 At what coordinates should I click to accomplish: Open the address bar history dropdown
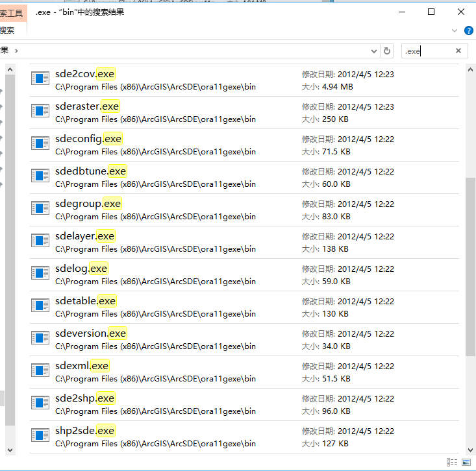click(x=374, y=51)
